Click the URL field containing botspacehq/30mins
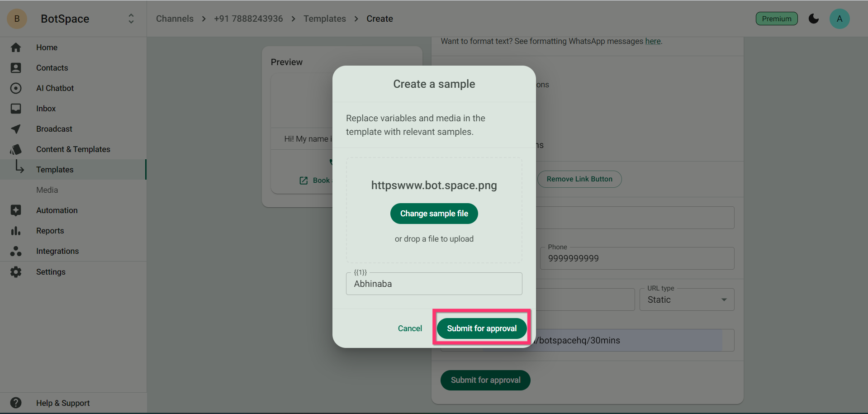Screen dimensions: 868x414 [x=588, y=340]
